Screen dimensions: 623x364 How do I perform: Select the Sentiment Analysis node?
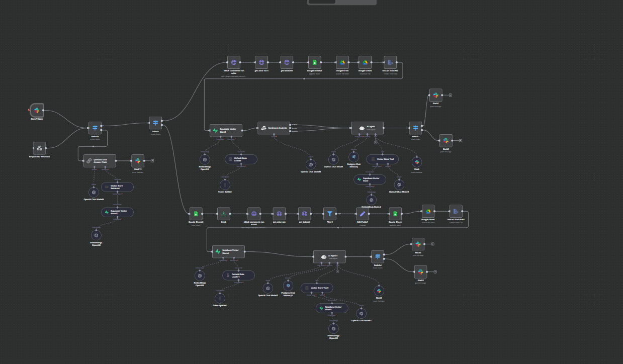tap(274, 128)
